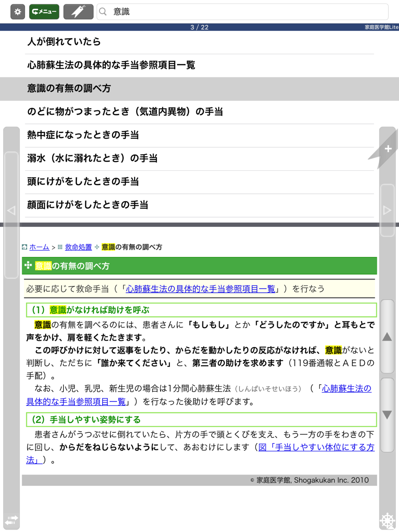Click the home icon in breadcrumb
Viewport: 399px width, 532px height.
pos(24,247)
